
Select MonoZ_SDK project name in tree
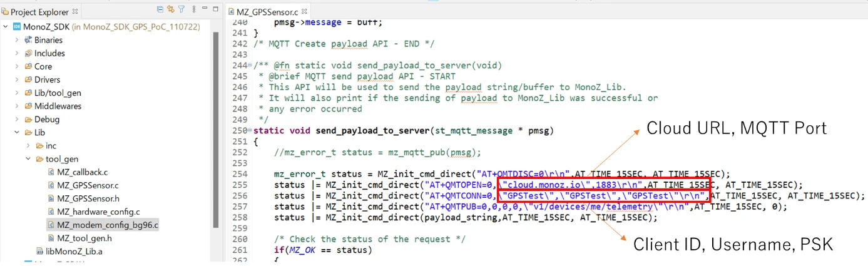46,27
